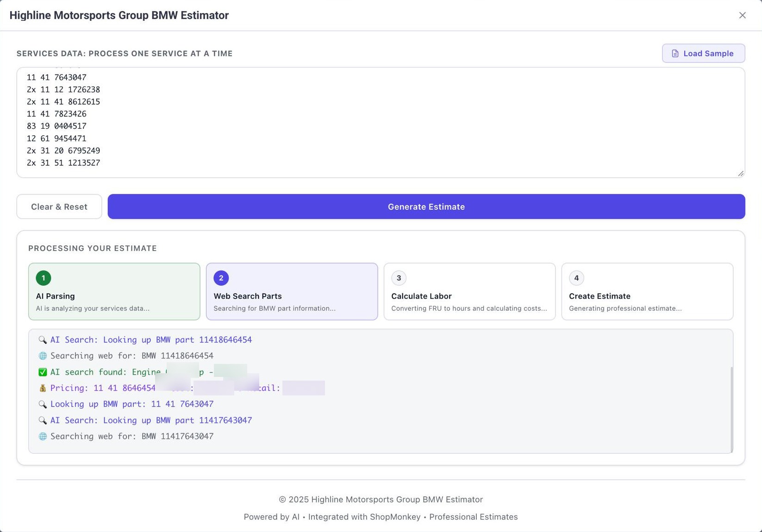
Task: Click globe icon beside 'Searching web for: BMW 11417643047'
Action: pos(43,437)
